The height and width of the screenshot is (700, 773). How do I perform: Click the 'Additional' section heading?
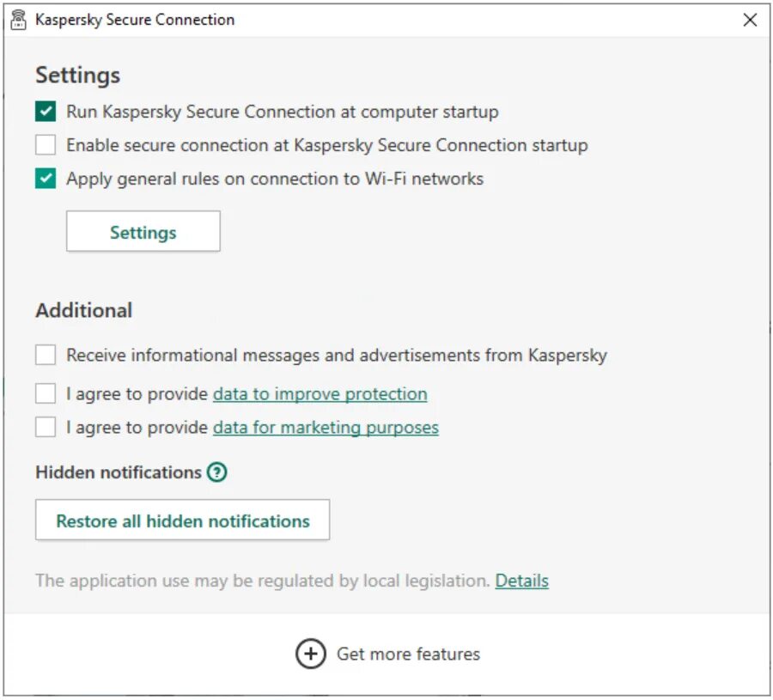[x=84, y=310]
